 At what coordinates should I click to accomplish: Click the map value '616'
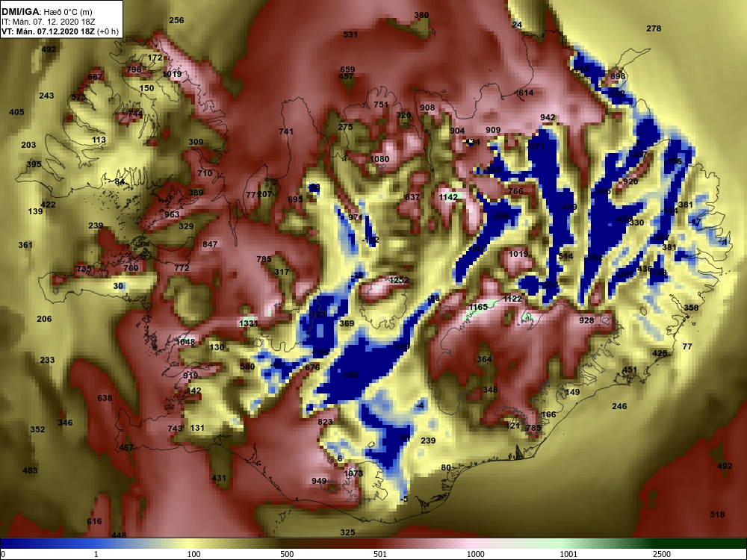(94, 521)
